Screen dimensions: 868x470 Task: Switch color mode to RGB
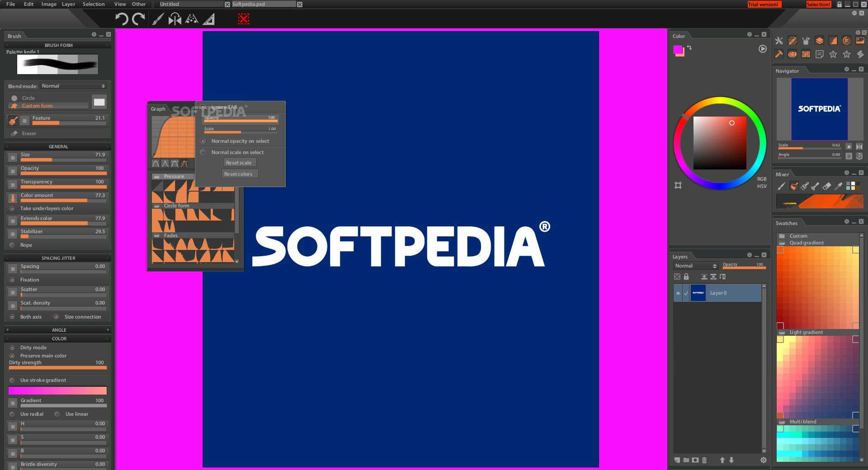[x=762, y=179]
